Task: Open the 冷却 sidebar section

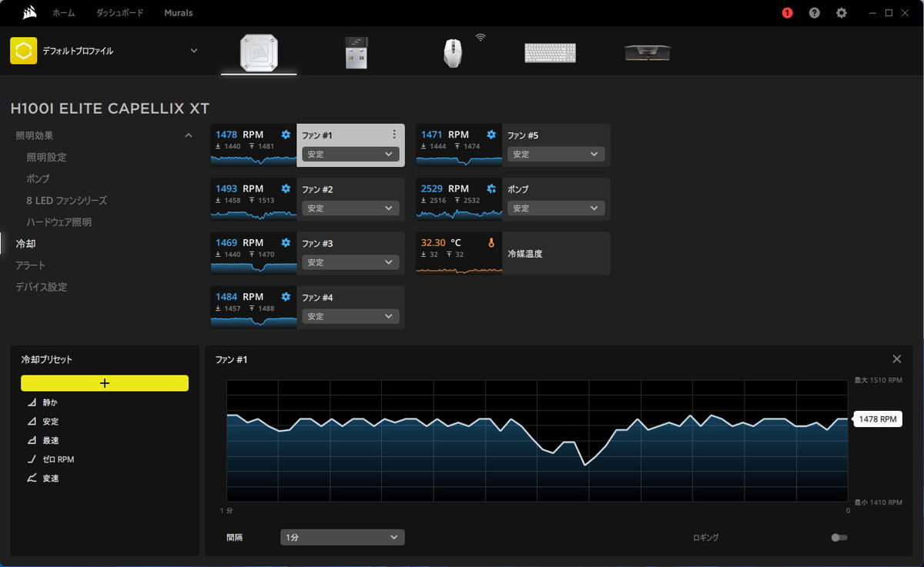Action: point(25,243)
